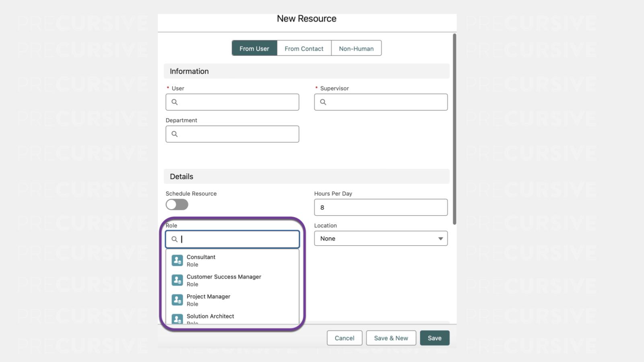Toggle the Schedule Resource switch

pyautogui.click(x=177, y=205)
